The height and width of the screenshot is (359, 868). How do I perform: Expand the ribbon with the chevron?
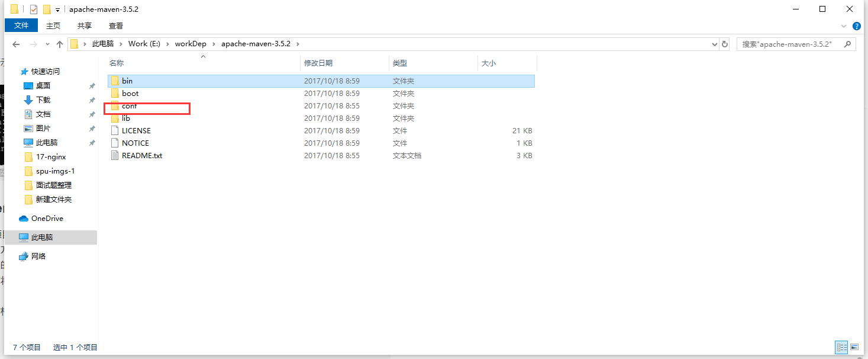tap(844, 26)
